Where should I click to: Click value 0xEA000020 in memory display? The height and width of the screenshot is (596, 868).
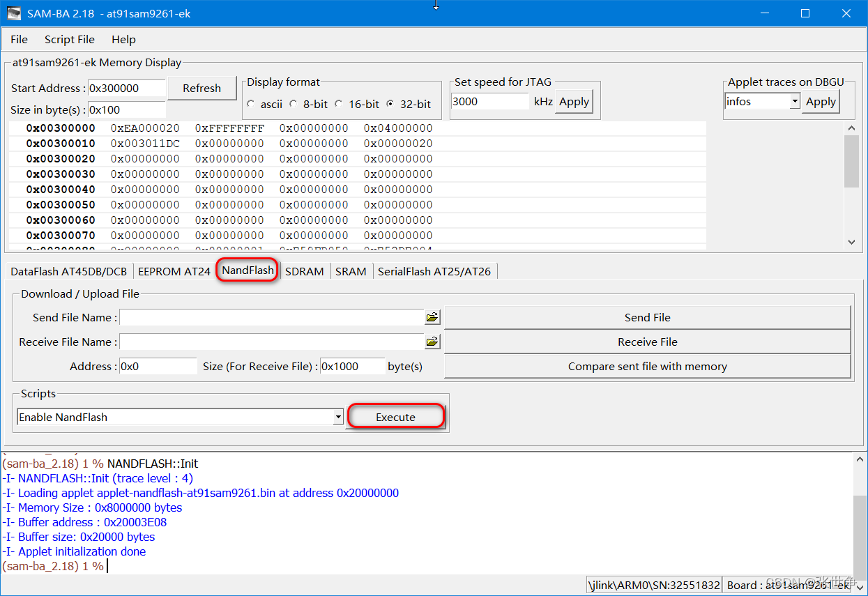pos(145,128)
